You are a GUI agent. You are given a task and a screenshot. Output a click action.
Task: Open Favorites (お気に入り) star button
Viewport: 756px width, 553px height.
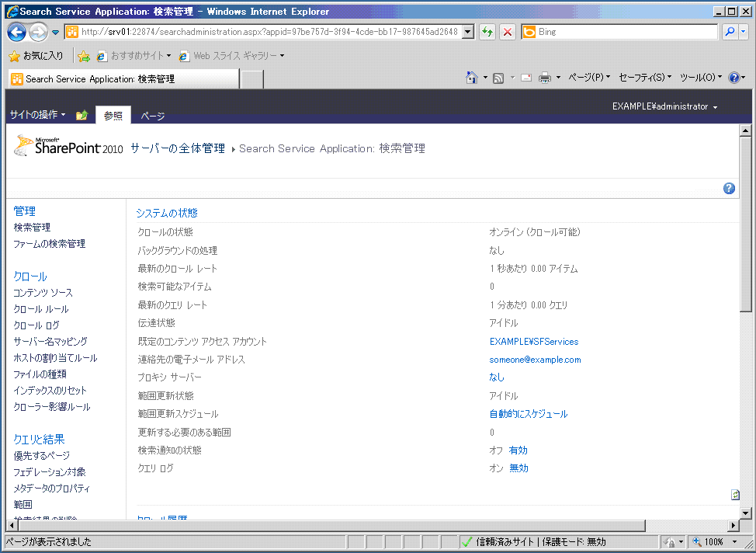[36, 56]
